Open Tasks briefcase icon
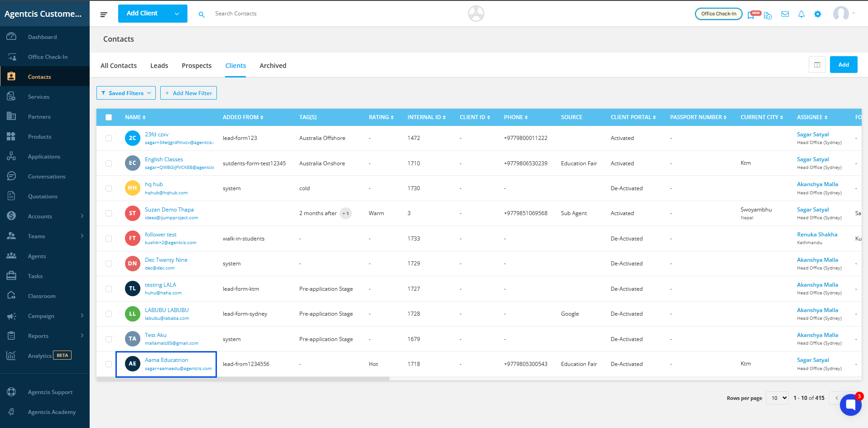Screen dimensions: 868x428 tap(11, 276)
